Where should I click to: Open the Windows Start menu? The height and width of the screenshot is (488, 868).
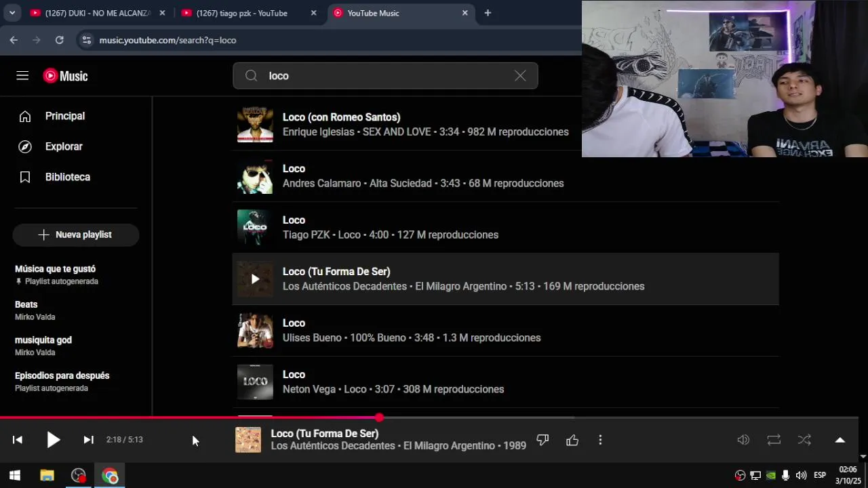[15, 476]
